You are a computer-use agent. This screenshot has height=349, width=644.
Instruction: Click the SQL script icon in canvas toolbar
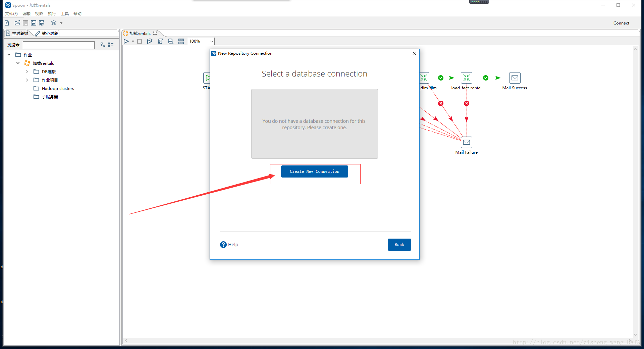pyautogui.click(x=160, y=41)
